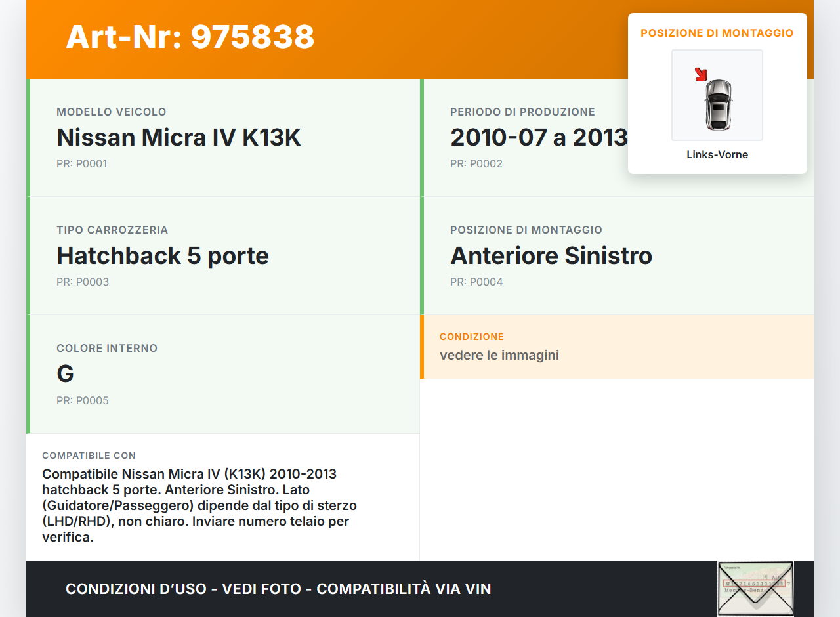Click the POSIZIONE DI MONTAGGIO card header

(717, 32)
